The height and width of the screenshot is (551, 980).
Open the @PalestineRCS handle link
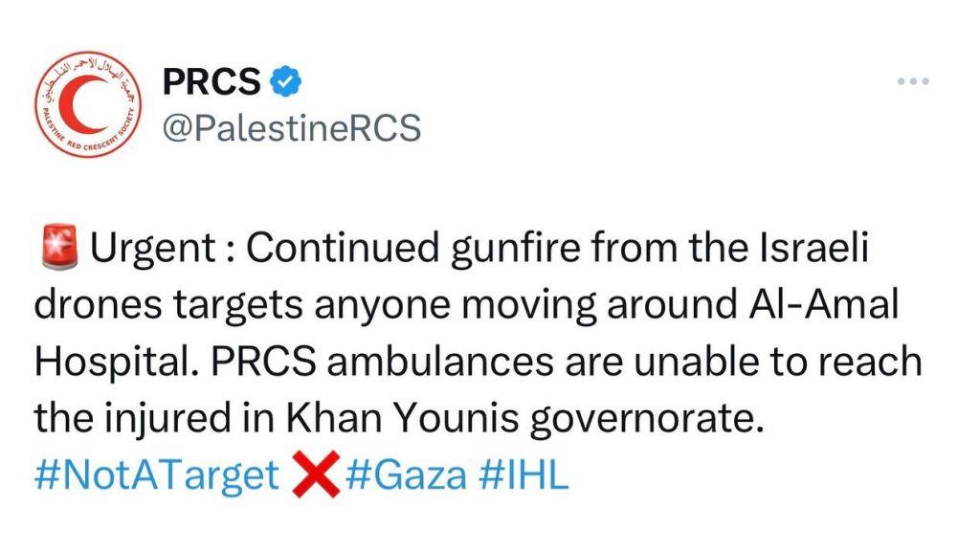tap(292, 129)
